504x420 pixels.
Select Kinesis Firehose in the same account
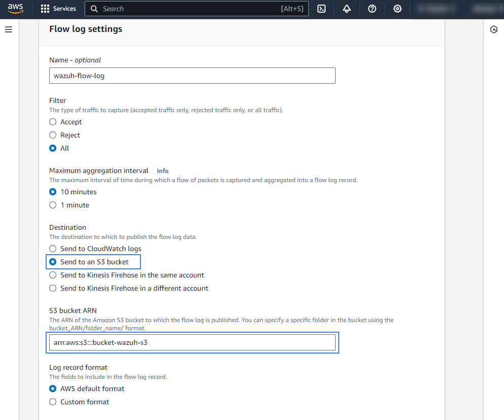point(53,275)
